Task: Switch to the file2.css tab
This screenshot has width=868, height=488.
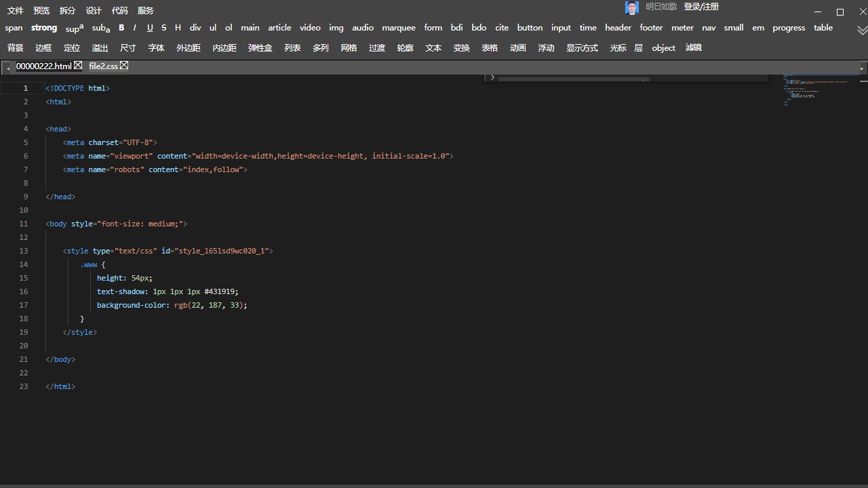Action: coord(103,66)
